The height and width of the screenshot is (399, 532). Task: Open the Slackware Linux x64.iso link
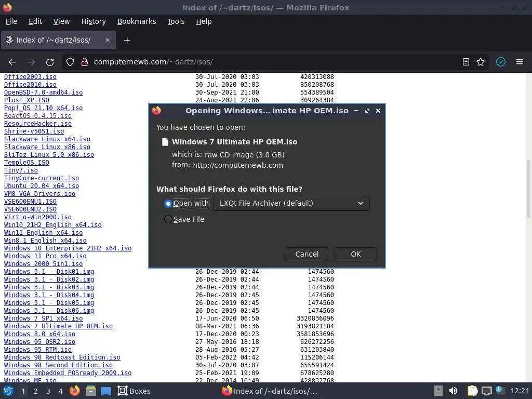tap(47, 139)
